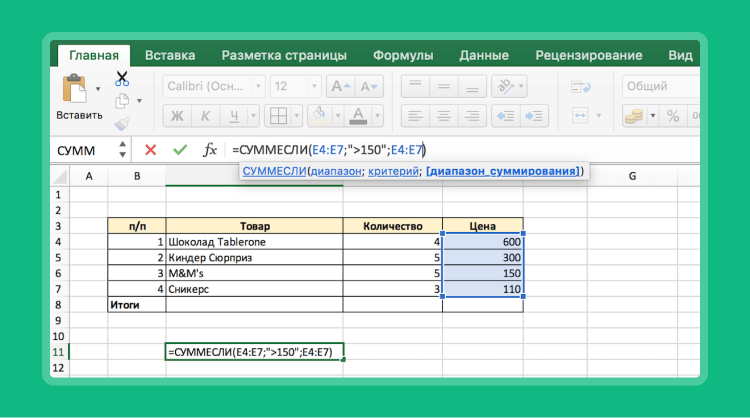Viewport: 750px width, 418px height.
Task: Click the СУММЕСЛИ link in tooltip
Action: point(274,171)
